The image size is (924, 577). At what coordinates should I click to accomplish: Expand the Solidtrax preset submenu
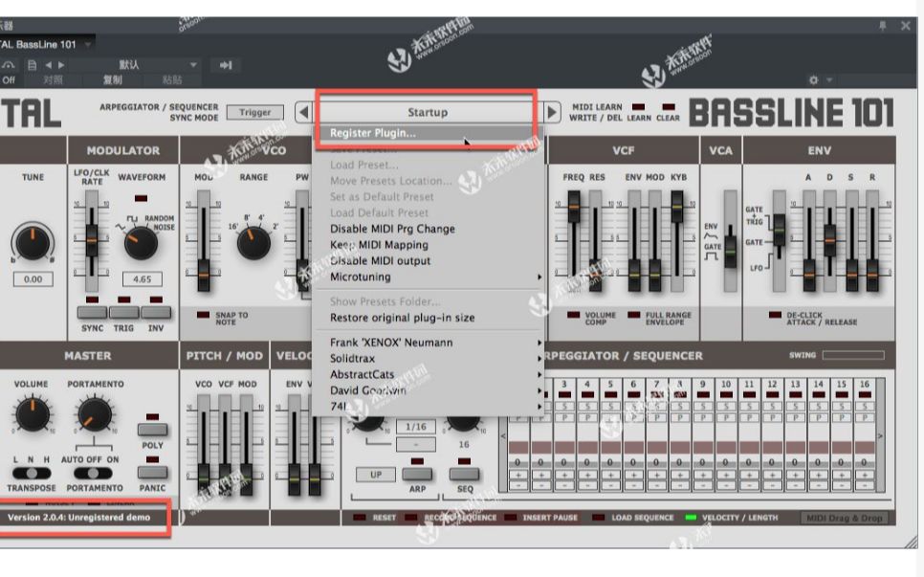point(428,358)
